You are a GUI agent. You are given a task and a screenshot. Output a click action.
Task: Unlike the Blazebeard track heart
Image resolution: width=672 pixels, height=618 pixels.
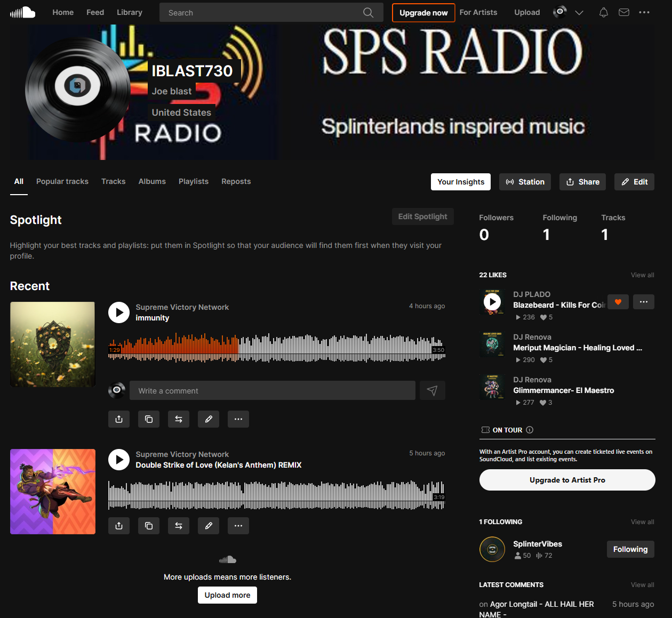click(x=618, y=302)
